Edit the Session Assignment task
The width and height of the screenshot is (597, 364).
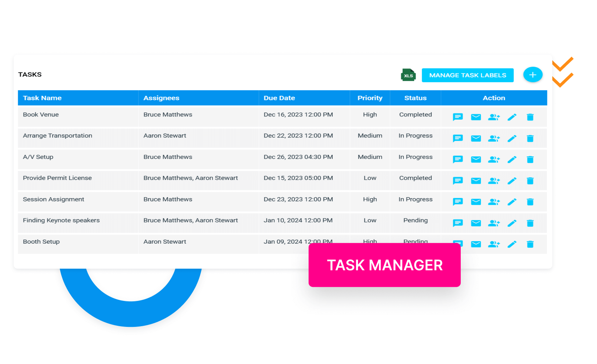tap(512, 202)
